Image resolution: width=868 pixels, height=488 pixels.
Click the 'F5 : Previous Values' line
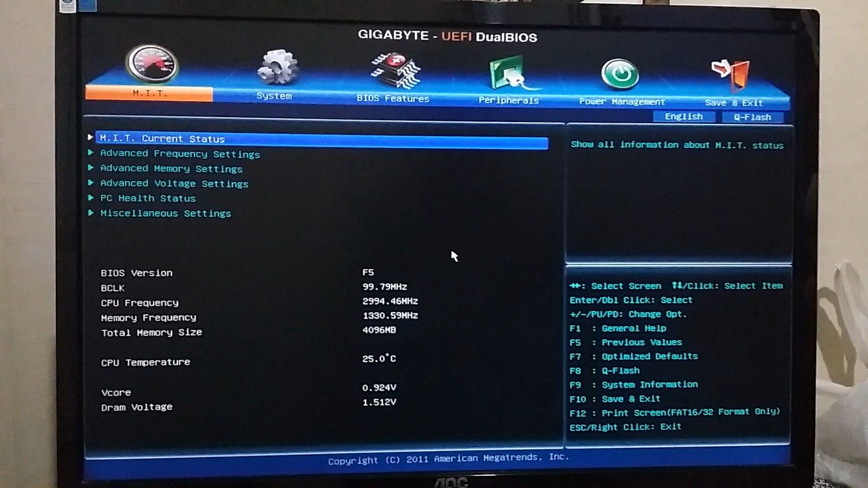coord(626,342)
